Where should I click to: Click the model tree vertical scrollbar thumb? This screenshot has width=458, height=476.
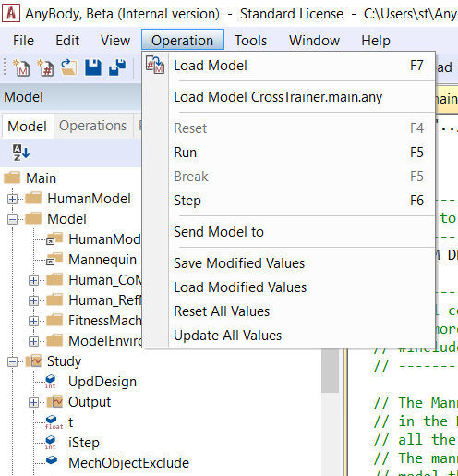point(330,371)
